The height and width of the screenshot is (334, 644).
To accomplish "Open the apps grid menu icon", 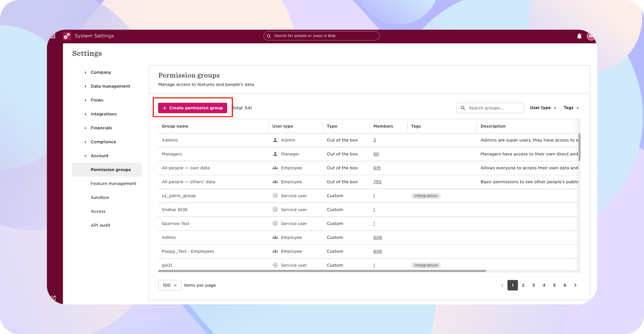I will pos(53,36).
